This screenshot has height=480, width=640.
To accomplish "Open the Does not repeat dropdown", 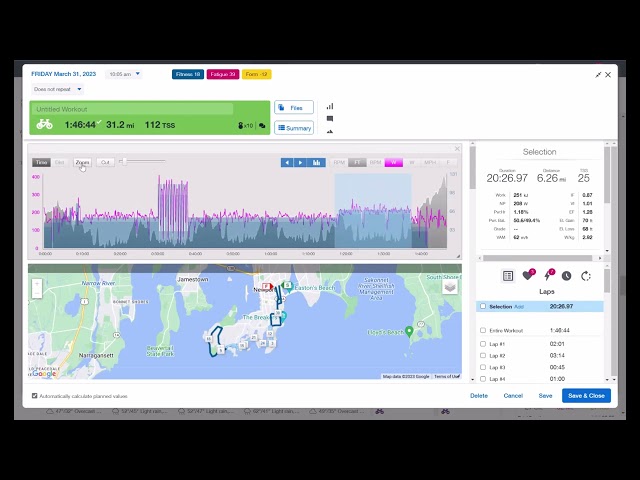I will [x=57, y=89].
